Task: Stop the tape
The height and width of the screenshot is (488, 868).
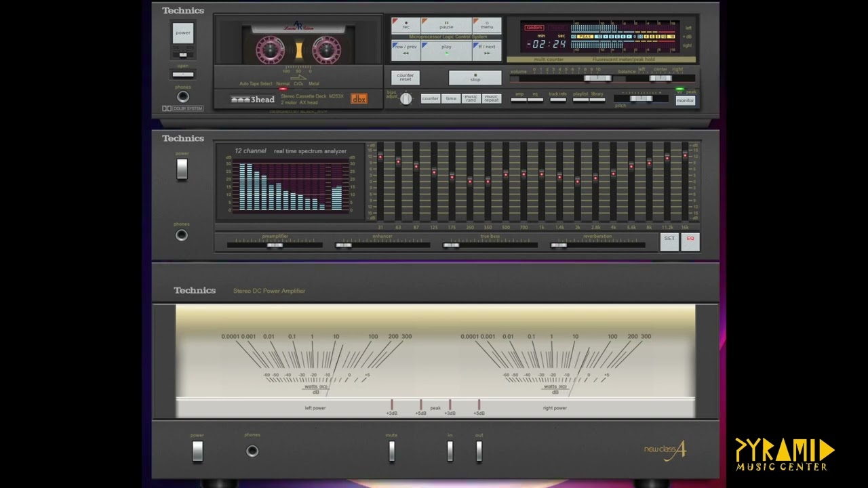Action: (x=475, y=78)
